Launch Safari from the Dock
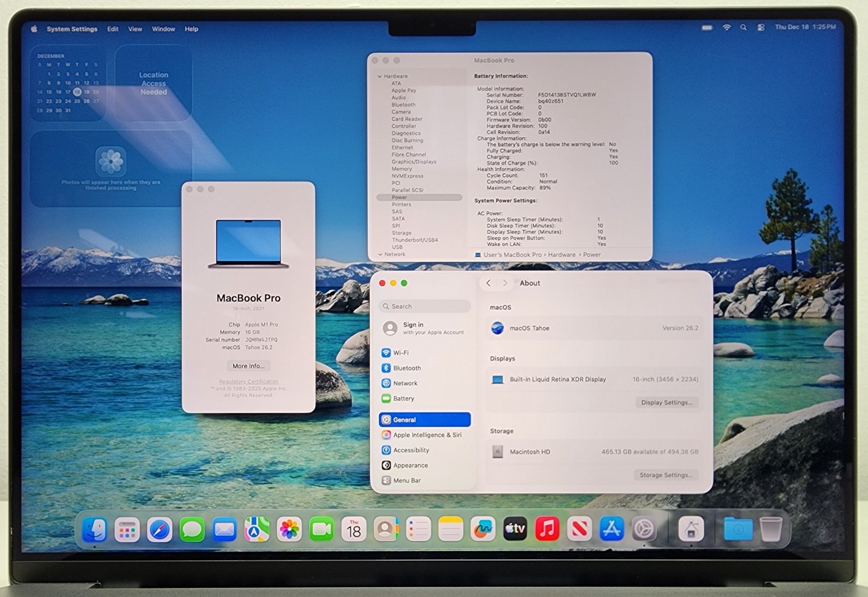Viewport: 868px width, 597px height. [159, 529]
